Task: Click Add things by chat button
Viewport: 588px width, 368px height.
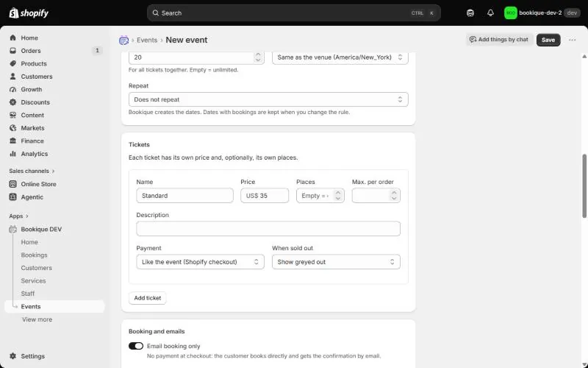Action: [499, 40]
